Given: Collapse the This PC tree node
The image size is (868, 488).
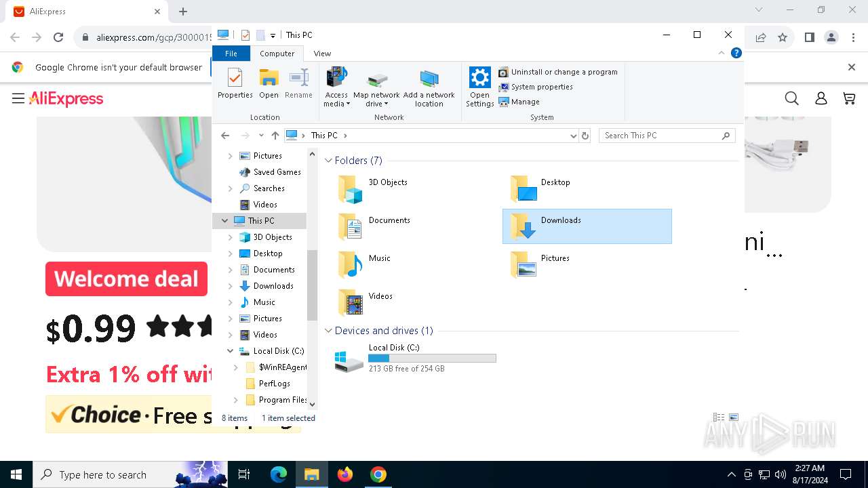Looking at the screenshot, I should pyautogui.click(x=224, y=221).
